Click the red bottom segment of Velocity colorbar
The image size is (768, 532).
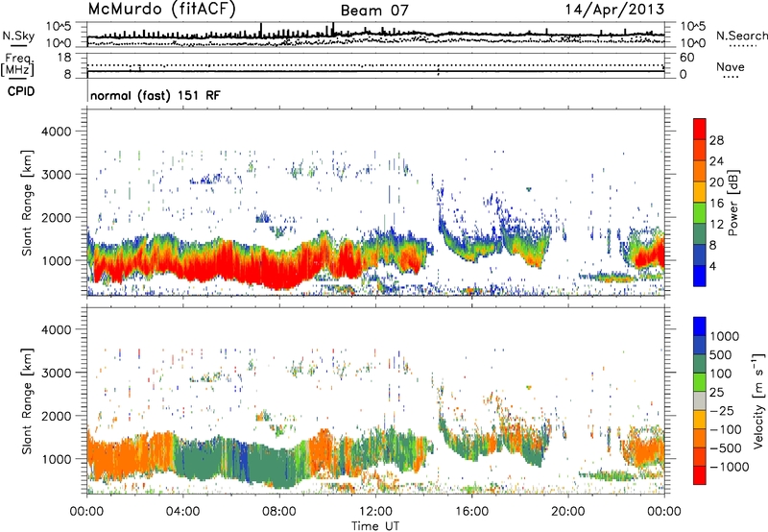(700, 475)
